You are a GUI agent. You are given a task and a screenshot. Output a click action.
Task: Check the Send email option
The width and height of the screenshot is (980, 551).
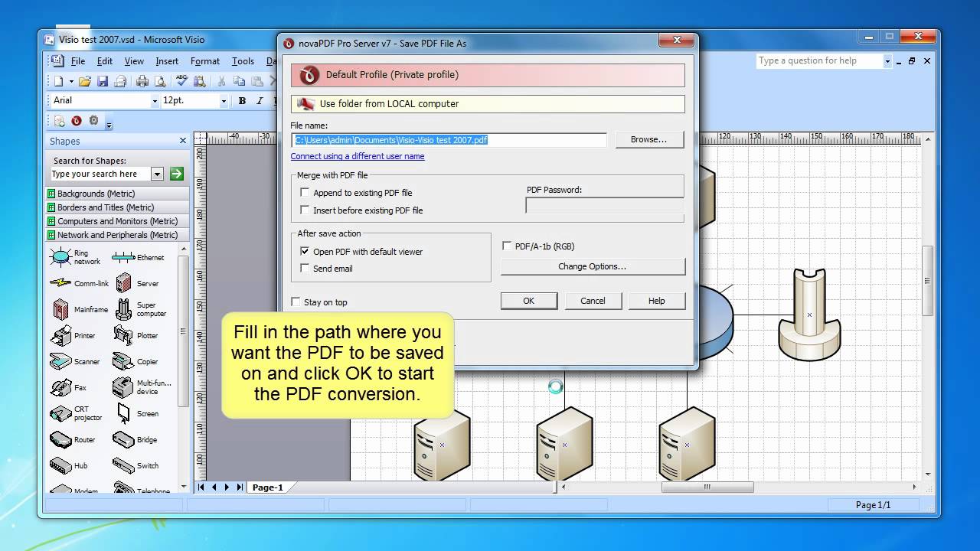[305, 268]
